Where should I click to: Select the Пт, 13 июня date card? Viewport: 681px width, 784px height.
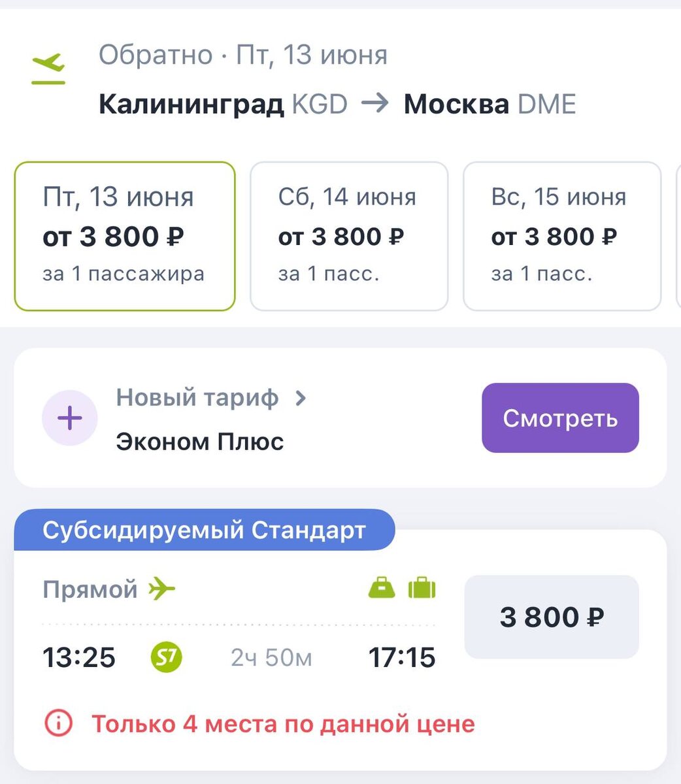coord(124,236)
